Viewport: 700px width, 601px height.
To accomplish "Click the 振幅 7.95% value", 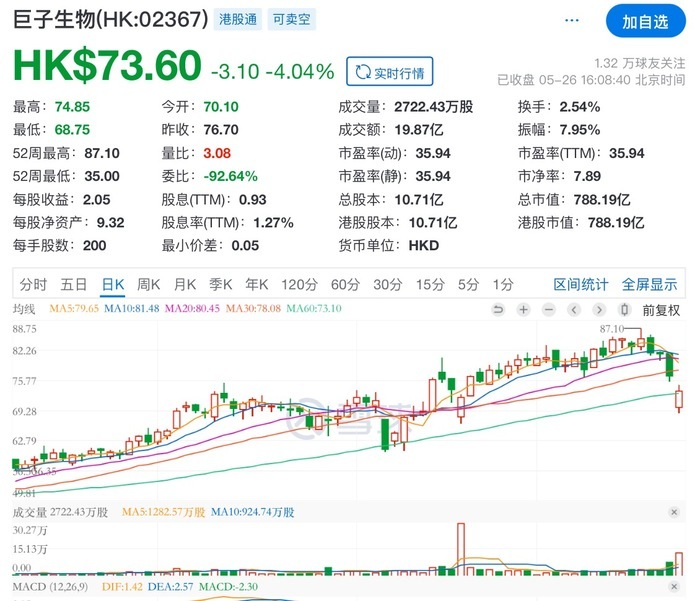I will [579, 130].
